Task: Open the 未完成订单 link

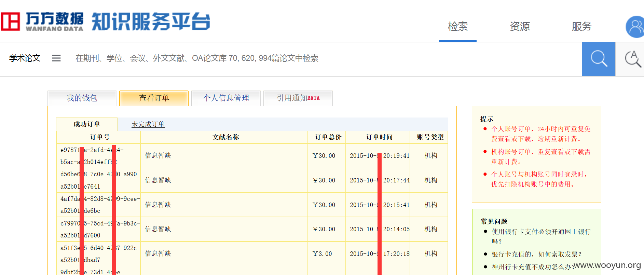Action: pyautogui.click(x=148, y=124)
